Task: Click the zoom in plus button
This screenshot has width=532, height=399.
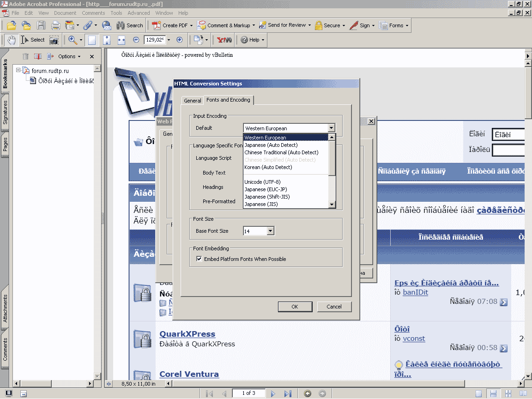Action: (x=180, y=40)
